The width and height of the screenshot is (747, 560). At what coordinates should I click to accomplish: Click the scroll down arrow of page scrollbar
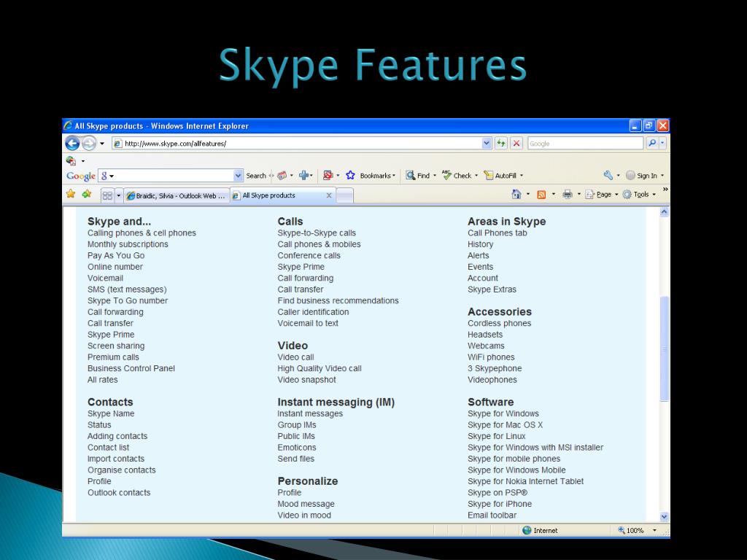point(664,517)
